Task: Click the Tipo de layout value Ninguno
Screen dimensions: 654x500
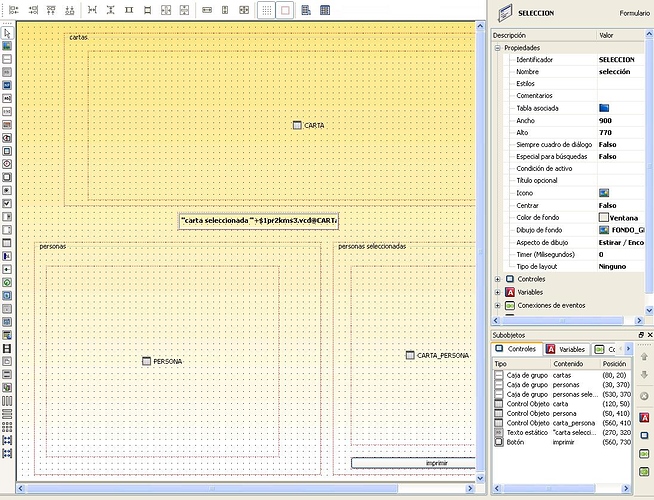Action: click(612, 266)
